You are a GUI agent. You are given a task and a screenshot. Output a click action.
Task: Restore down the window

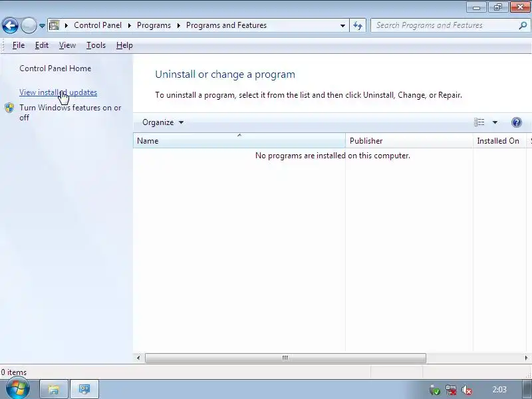[497, 7]
